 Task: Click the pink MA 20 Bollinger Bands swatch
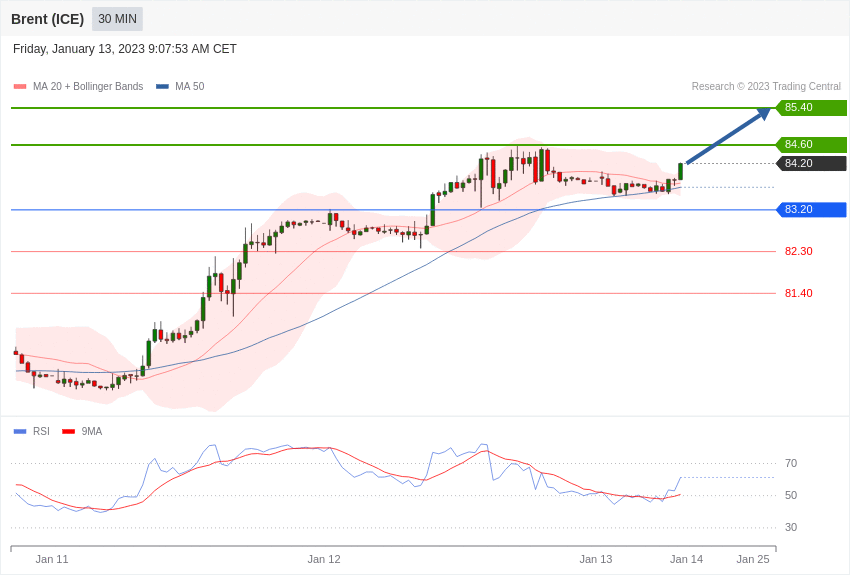(x=20, y=87)
